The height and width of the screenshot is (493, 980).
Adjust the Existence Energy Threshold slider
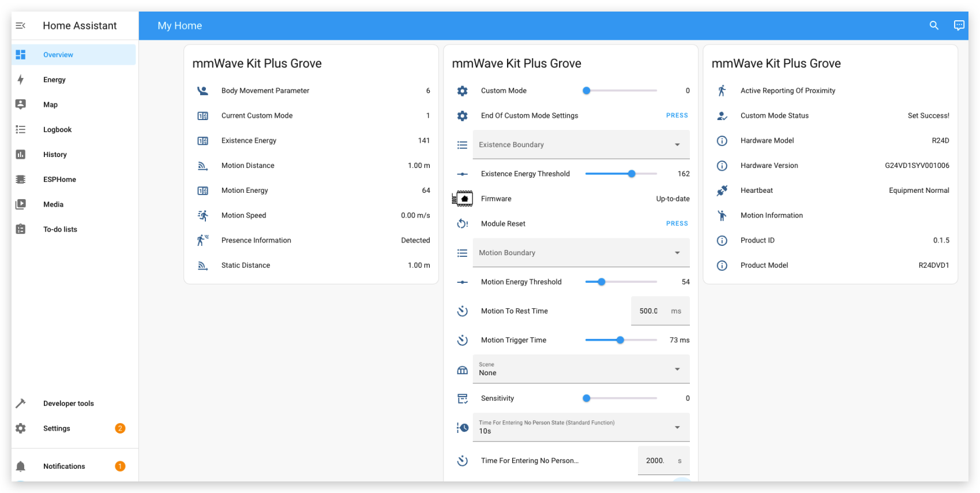[621, 174]
